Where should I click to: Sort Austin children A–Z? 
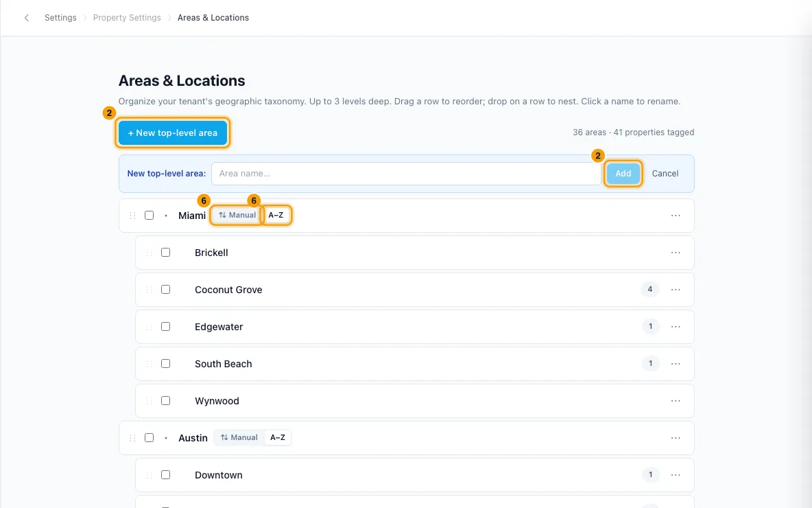(278, 437)
